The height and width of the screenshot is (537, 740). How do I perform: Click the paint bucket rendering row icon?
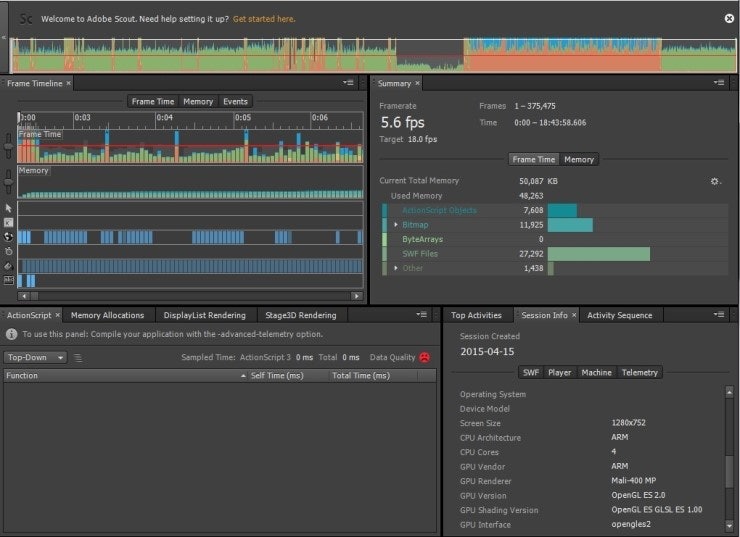(x=9, y=266)
